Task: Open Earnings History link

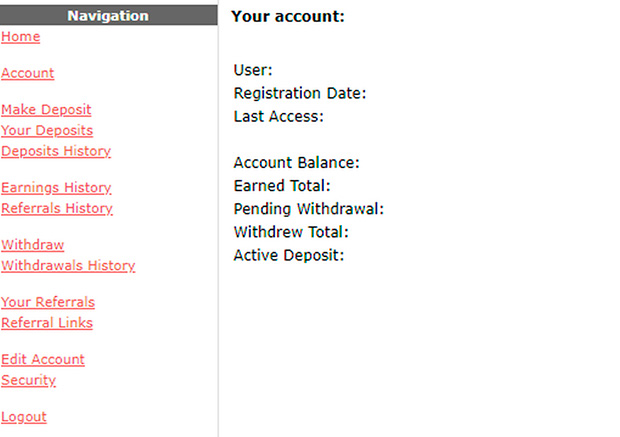Action: pyautogui.click(x=56, y=187)
